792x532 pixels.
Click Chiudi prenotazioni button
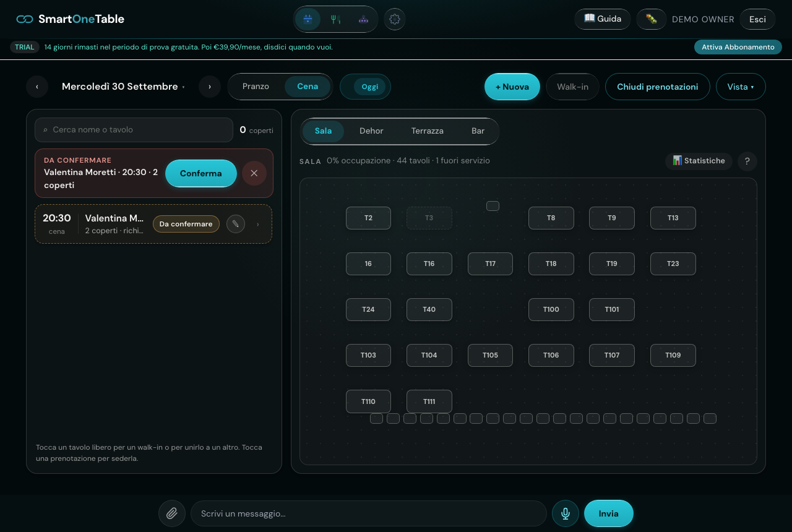point(658,87)
